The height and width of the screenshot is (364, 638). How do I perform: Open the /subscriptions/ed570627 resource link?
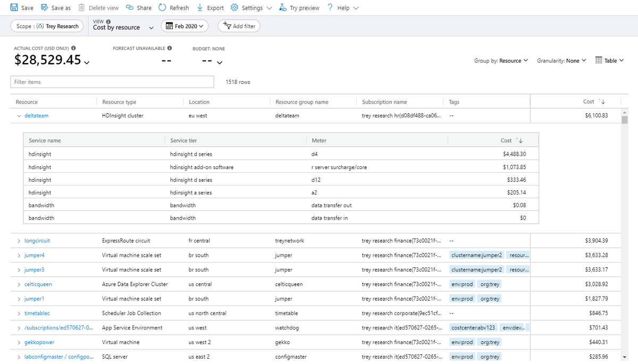pos(59,328)
